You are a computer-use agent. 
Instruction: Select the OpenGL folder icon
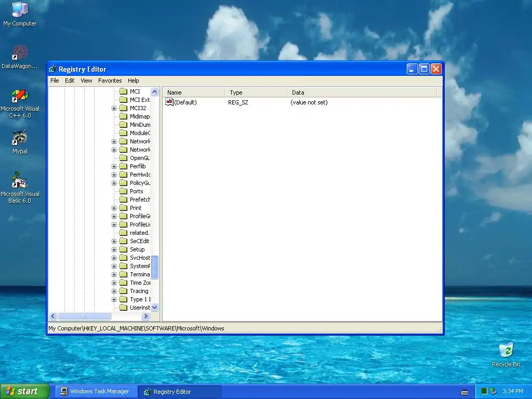coord(124,158)
